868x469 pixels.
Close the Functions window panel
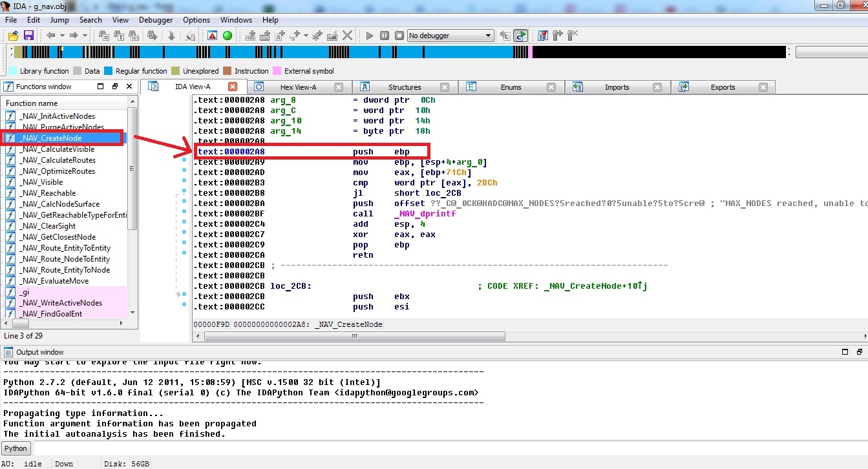coord(129,87)
